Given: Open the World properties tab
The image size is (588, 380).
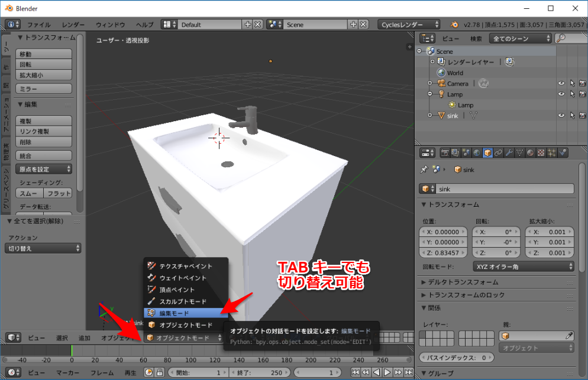Looking at the screenshot, I should pyautogui.click(x=477, y=152).
